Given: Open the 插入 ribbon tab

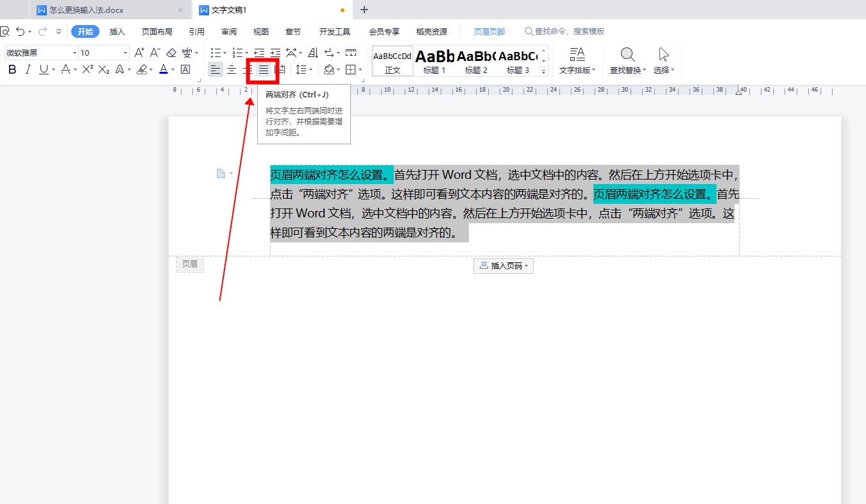Looking at the screenshot, I should click(117, 31).
